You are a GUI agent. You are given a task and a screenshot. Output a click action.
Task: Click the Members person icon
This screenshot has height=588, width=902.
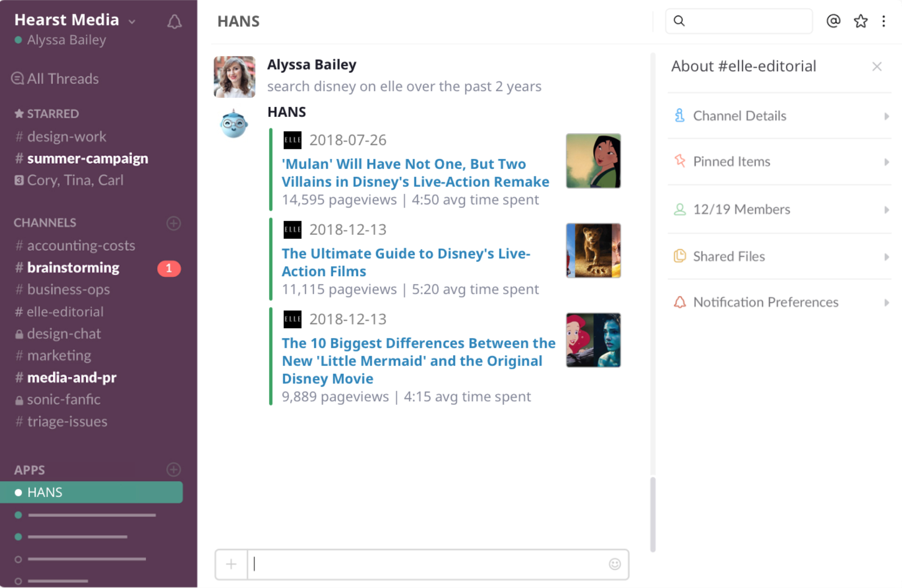pos(680,209)
